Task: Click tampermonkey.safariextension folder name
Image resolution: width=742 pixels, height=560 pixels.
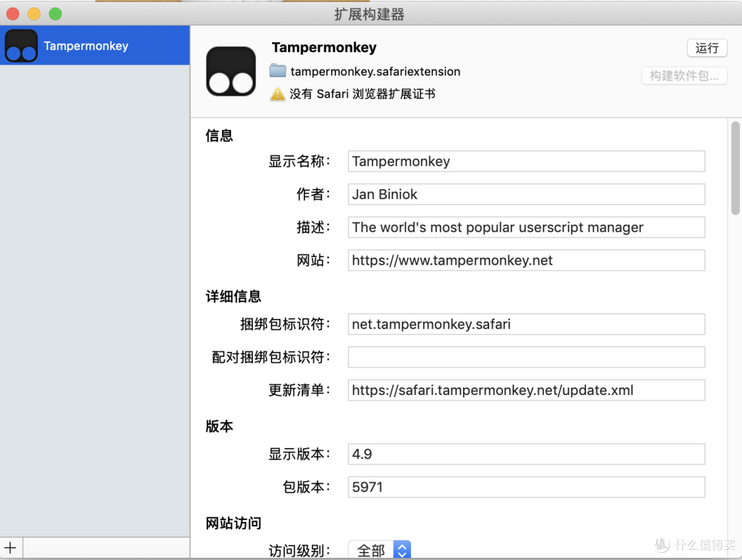Action: [x=375, y=71]
